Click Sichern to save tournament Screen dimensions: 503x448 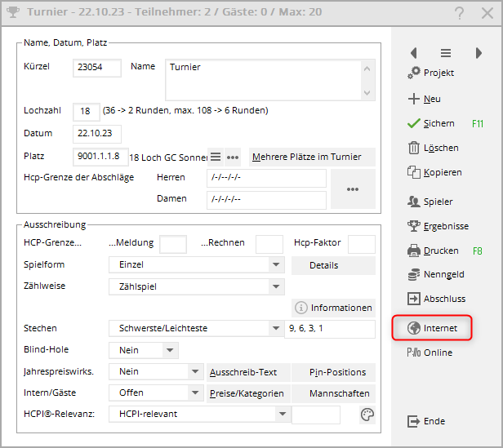[431, 123]
